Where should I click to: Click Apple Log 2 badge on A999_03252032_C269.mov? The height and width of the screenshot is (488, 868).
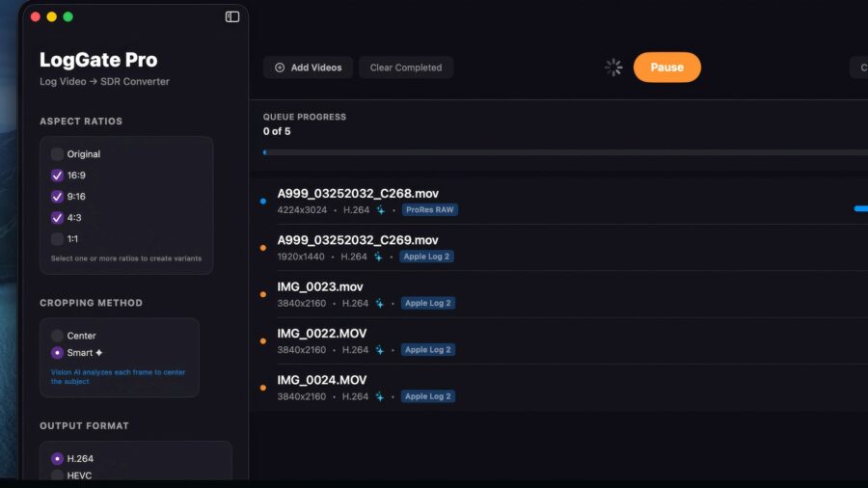point(426,257)
